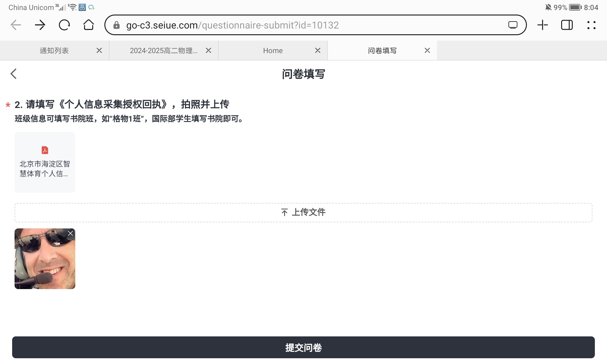This screenshot has width=607, height=364.
Task: Switch to the 2024-2025高二物理 tab
Action: 163,51
